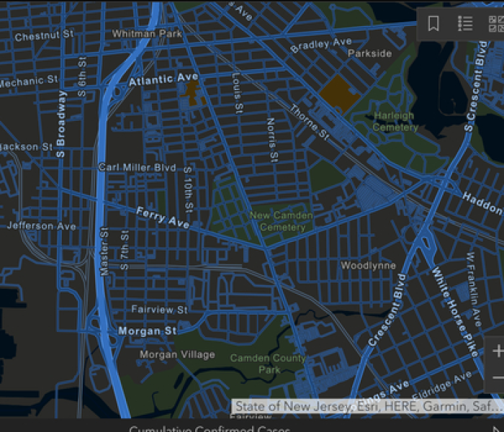Click the orange parcel near Atlantic Ave

tap(192, 91)
